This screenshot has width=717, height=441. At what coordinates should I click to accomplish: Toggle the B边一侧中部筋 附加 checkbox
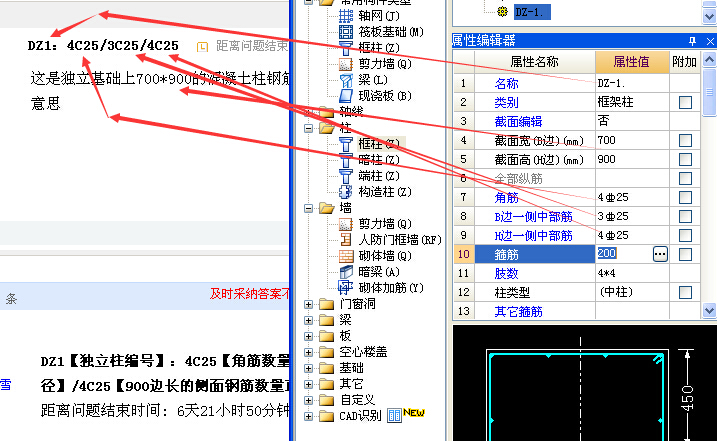click(x=685, y=216)
